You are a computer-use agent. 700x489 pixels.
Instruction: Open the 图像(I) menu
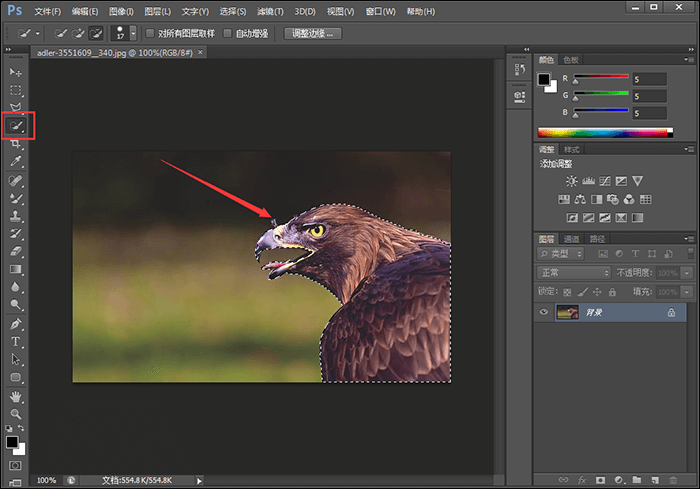121,12
